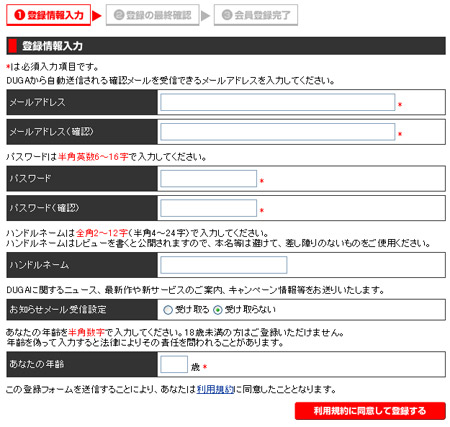Viewport: 450px width, 427px height.
Task: Click the ハンドルネーム text field
Action: (x=223, y=265)
